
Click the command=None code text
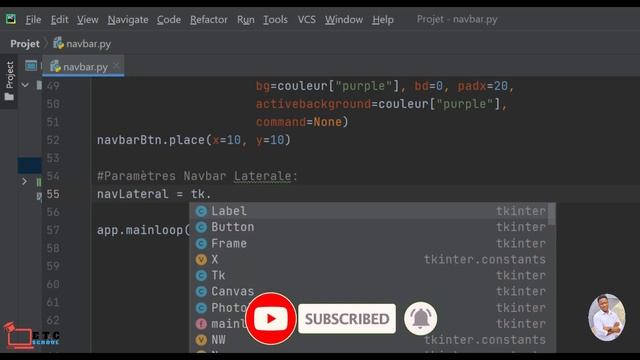tap(302, 122)
